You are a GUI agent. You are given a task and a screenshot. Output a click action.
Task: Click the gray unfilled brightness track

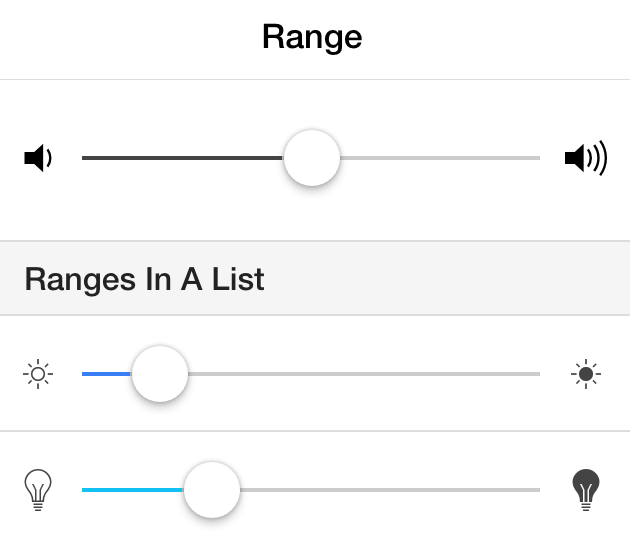(x=364, y=374)
